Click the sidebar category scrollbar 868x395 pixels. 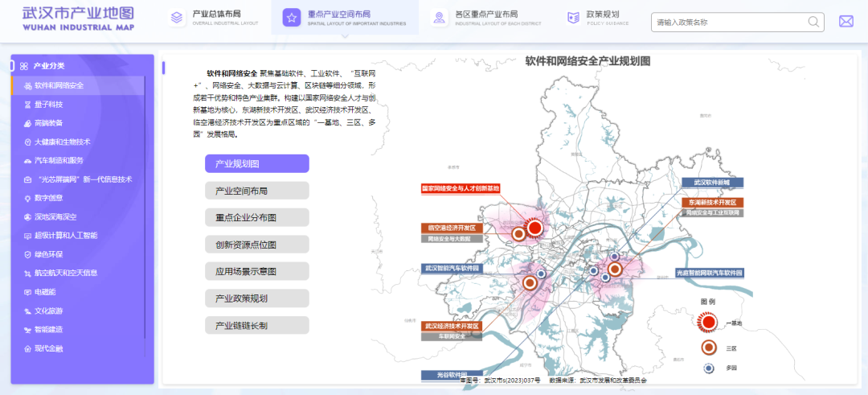(145, 208)
